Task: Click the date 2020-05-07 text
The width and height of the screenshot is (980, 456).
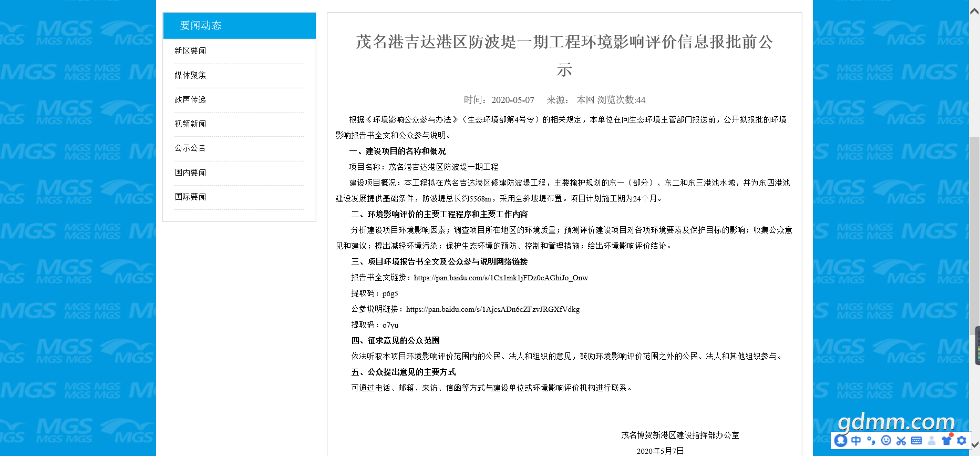Action: (x=513, y=100)
